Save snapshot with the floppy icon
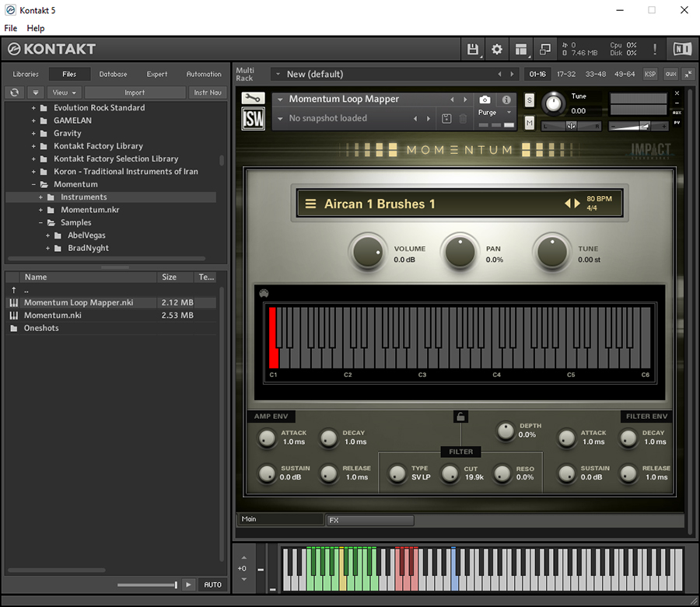Viewport: 700px width, 607px height. (x=446, y=119)
